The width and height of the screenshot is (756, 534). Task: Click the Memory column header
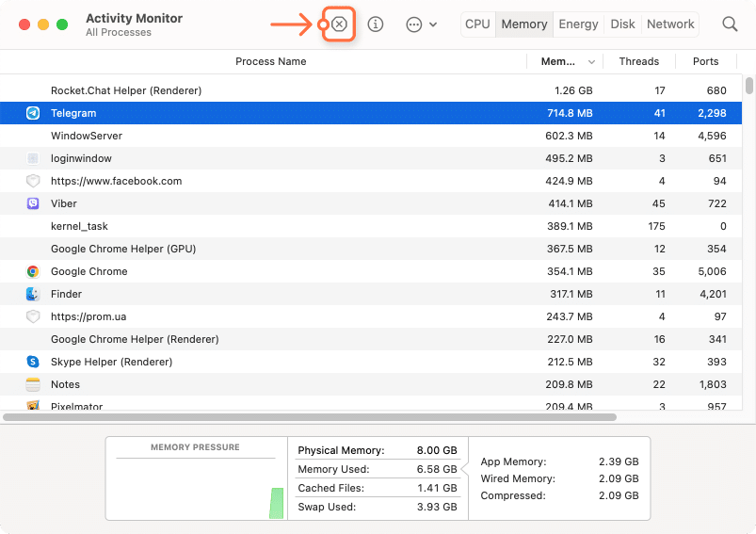(558, 61)
